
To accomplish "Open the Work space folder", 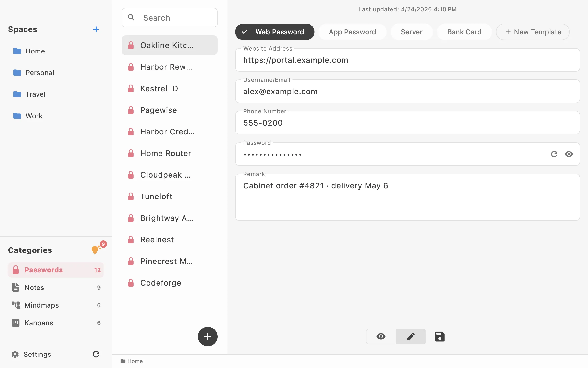I will 56,116.
